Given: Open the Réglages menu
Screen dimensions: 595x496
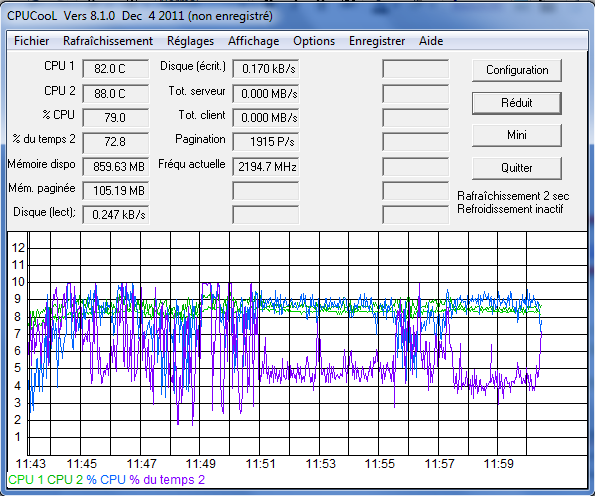Looking at the screenshot, I should [x=190, y=41].
